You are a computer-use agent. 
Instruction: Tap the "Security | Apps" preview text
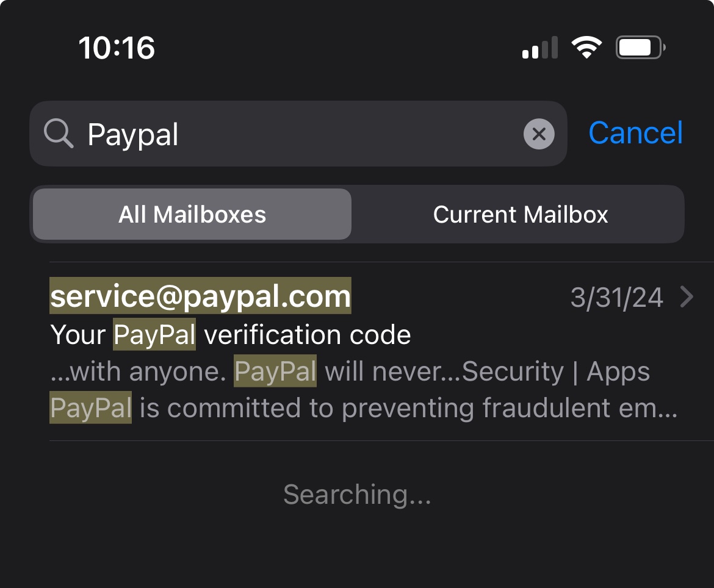[556, 371]
